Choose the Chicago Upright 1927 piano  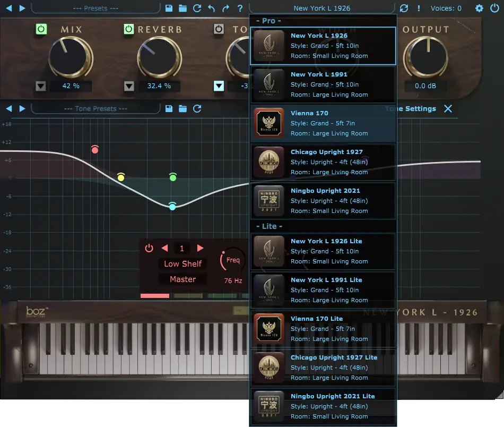[x=323, y=162]
